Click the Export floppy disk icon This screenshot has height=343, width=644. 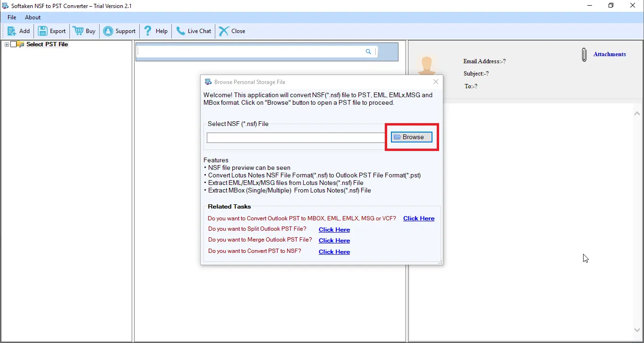coord(42,31)
